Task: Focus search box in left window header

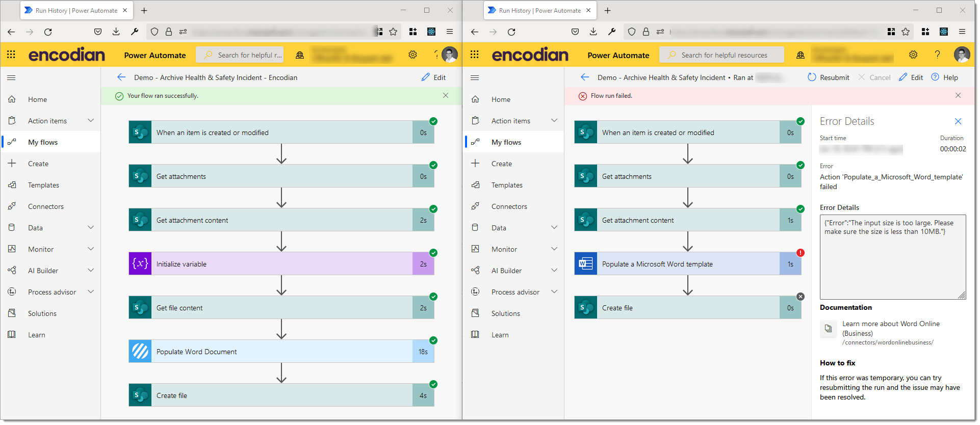Action: click(x=240, y=55)
